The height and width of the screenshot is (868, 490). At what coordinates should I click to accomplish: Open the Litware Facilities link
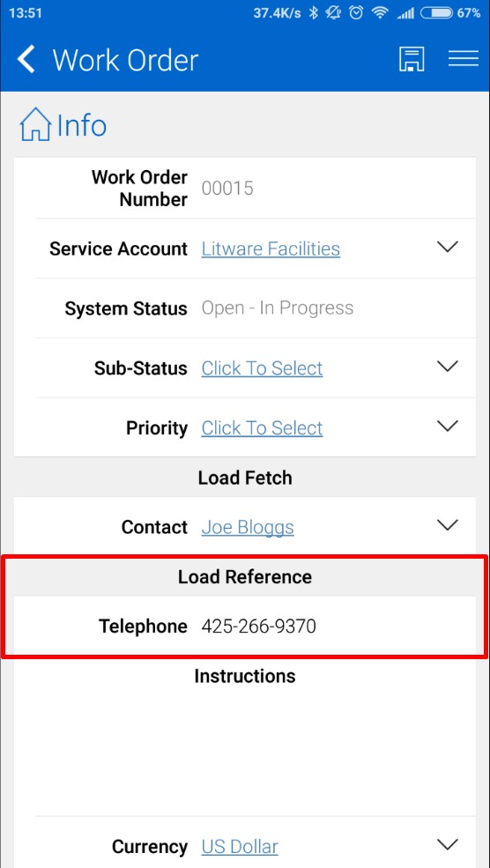pos(271,249)
